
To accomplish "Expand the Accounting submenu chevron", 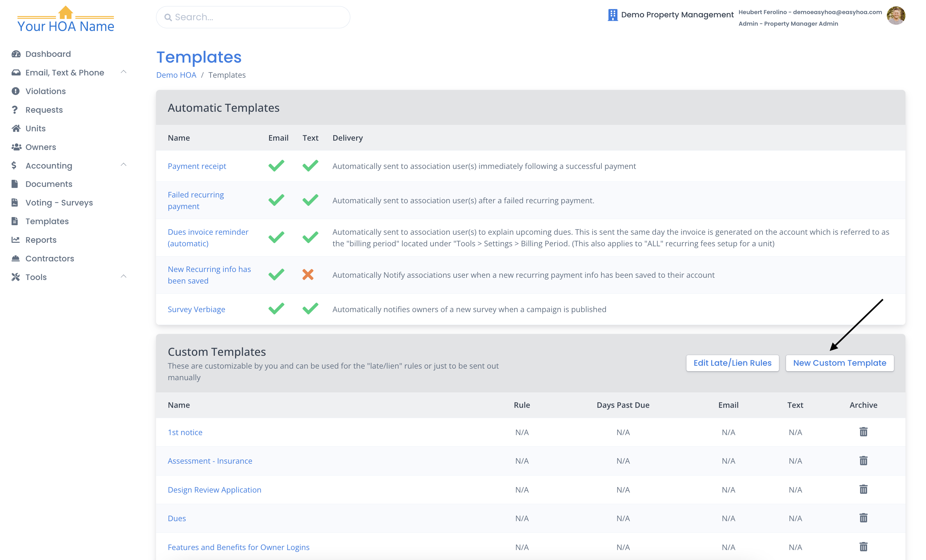I will (123, 165).
